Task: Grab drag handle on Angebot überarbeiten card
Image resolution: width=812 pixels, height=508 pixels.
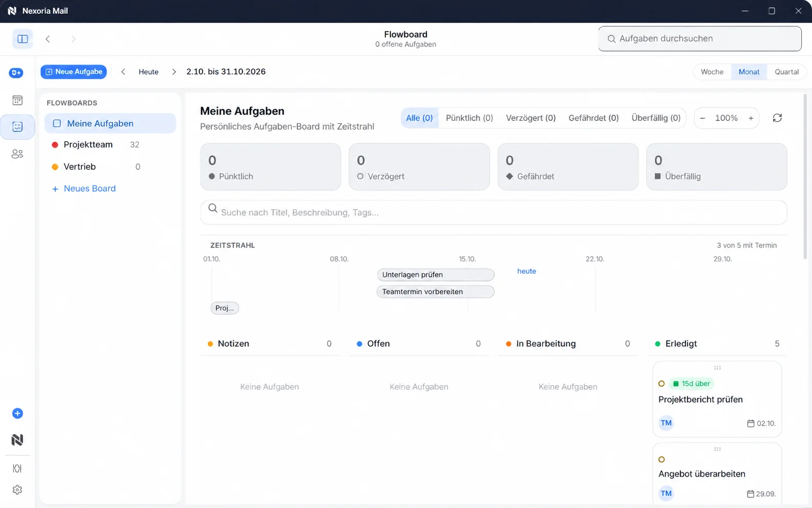Action: click(x=717, y=449)
